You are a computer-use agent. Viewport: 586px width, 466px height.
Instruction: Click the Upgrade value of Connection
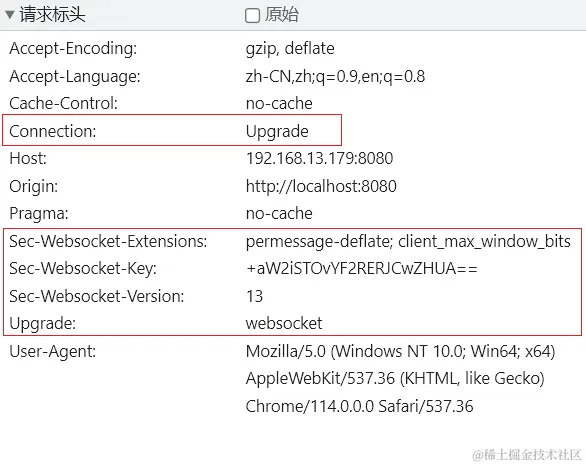pyautogui.click(x=277, y=132)
